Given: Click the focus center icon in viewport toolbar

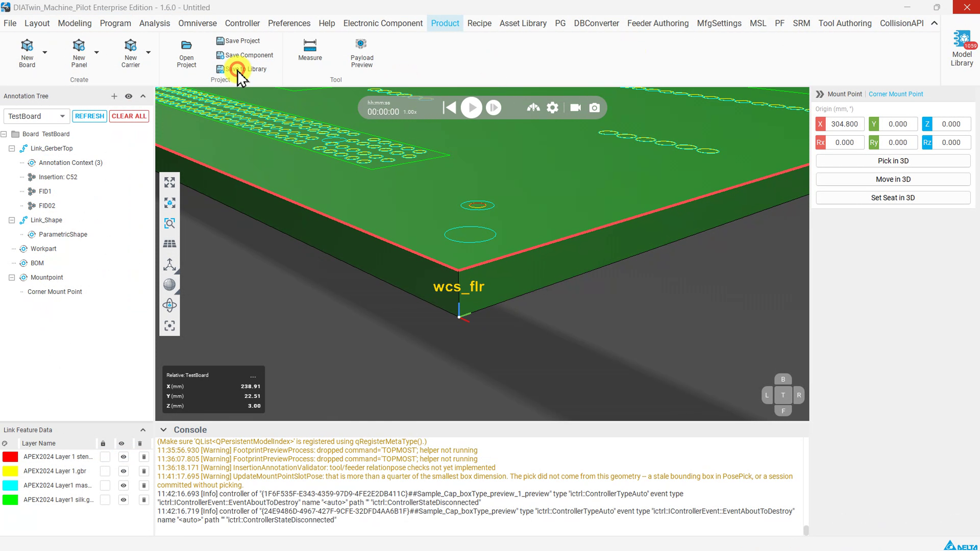Looking at the screenshot, I should pyautogui.click(x=169, y=325).
